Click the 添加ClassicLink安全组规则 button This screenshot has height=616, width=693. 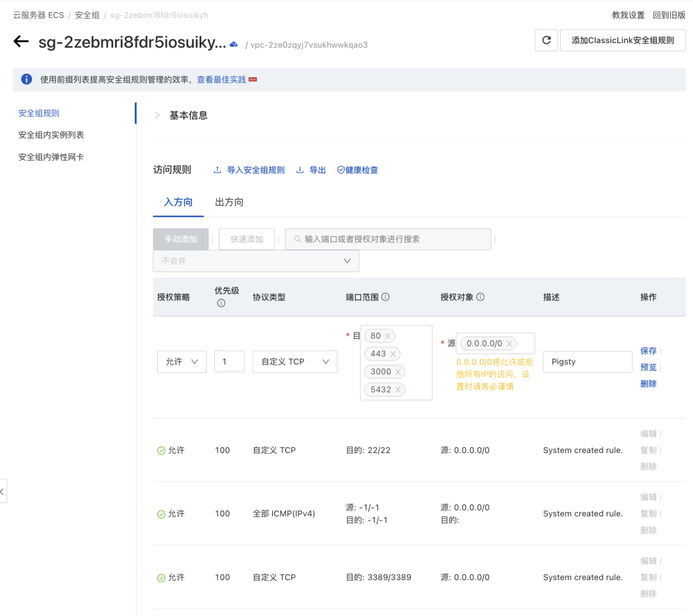622,40
